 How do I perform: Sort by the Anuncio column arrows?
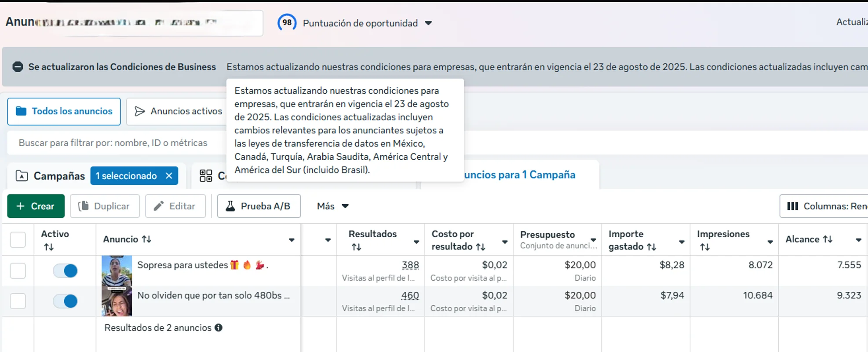[x=146, y=239]
